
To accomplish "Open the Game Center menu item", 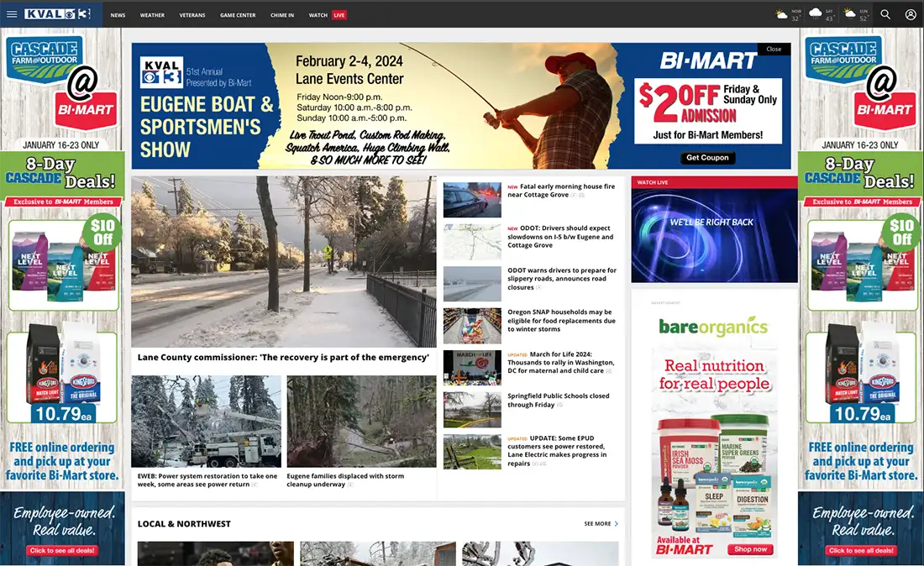I will click(238, 15).
